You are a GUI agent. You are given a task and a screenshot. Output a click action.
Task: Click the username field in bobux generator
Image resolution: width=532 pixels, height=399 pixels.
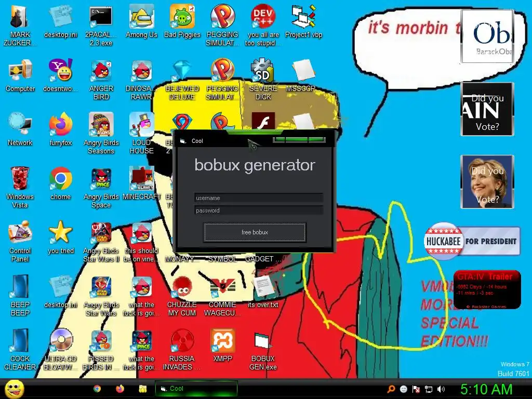coord(259,198)
